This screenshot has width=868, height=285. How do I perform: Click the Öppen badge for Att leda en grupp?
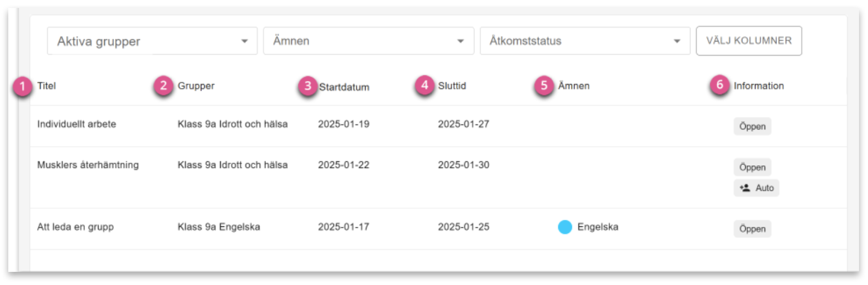(752, 229)
